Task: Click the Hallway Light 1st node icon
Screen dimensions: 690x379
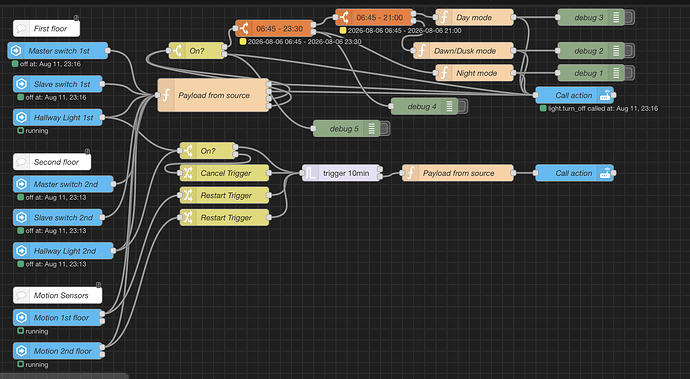Action: click(x=21, y=118)
